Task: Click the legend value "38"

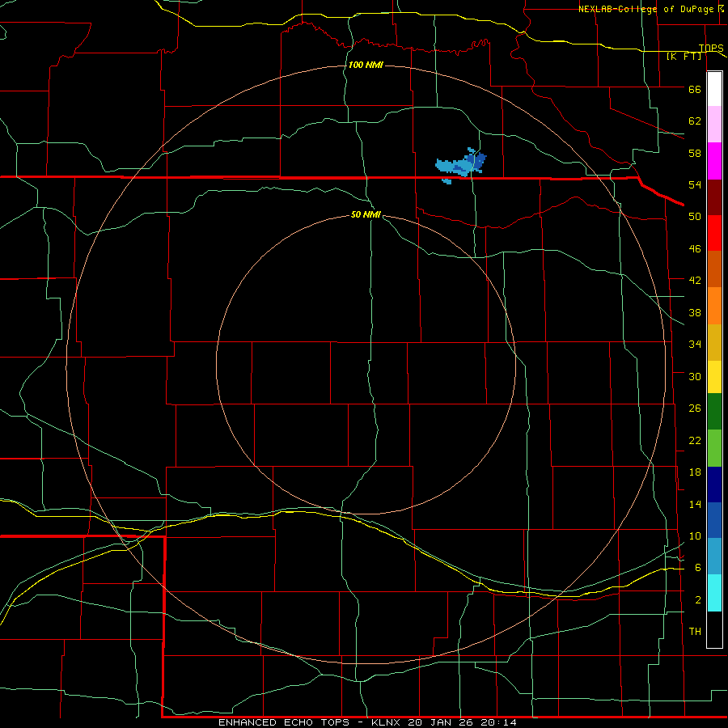Action: point(695,312)
